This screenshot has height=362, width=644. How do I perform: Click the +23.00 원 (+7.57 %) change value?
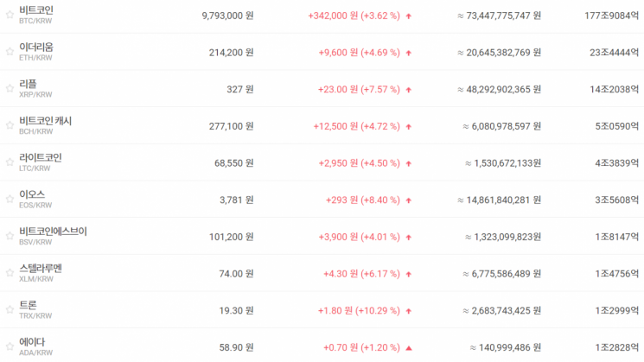pos(359,90)
